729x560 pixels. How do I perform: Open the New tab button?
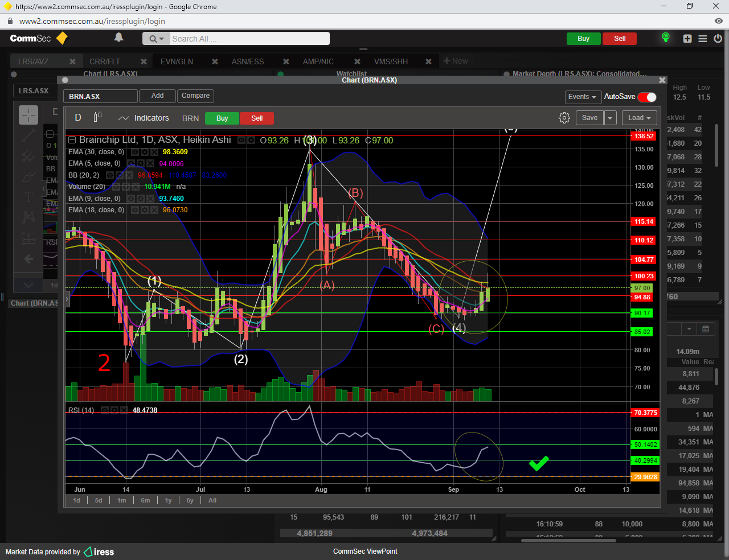pos(455,61)
